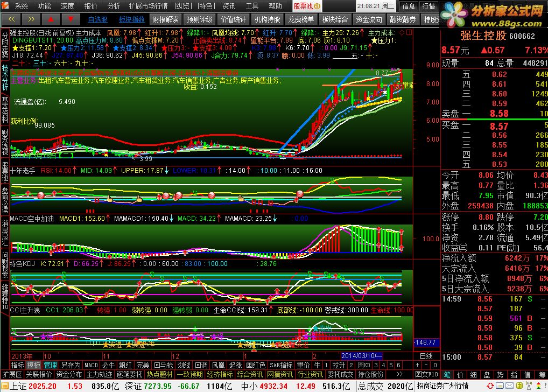Expand more tabs with the >> arrow

(399, 374)
